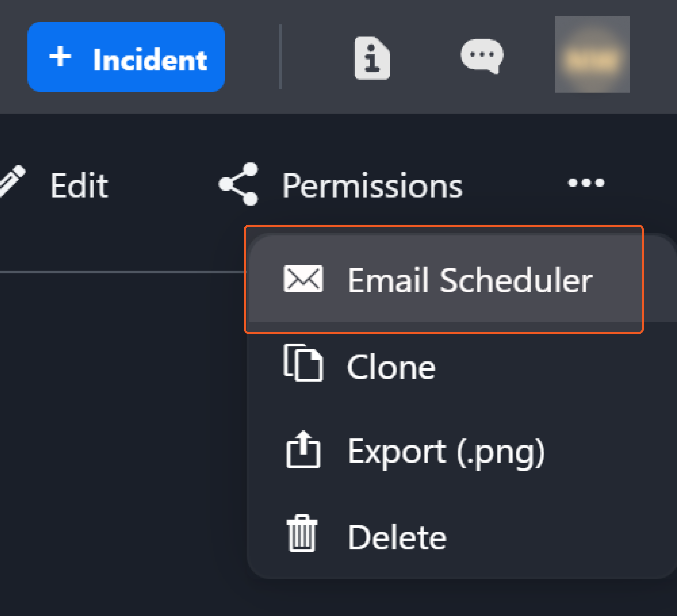The width and height of the screenshot is (677, 616).
Task: Click the envelope icon for Email Scheduler
Action: coord(303,279)
